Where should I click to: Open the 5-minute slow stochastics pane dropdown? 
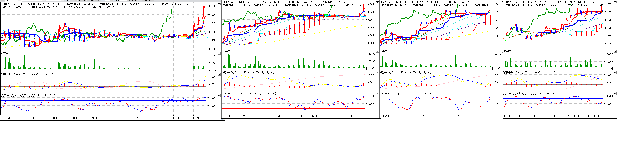(x=219, y=95)
